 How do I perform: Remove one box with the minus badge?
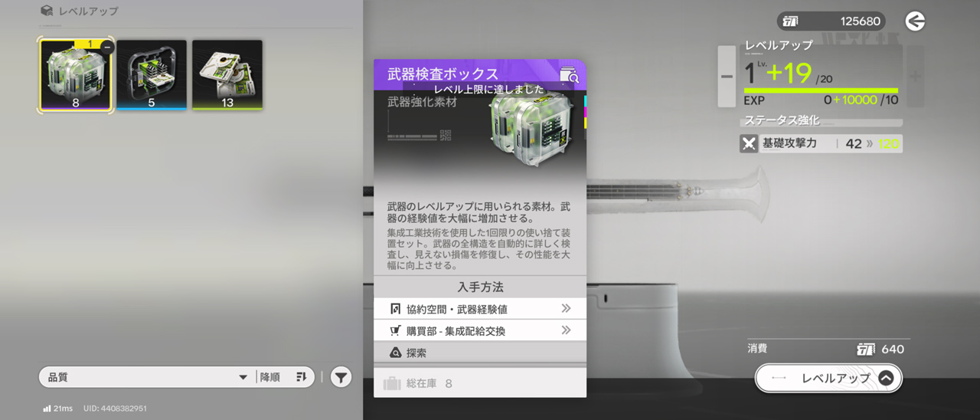106,48
